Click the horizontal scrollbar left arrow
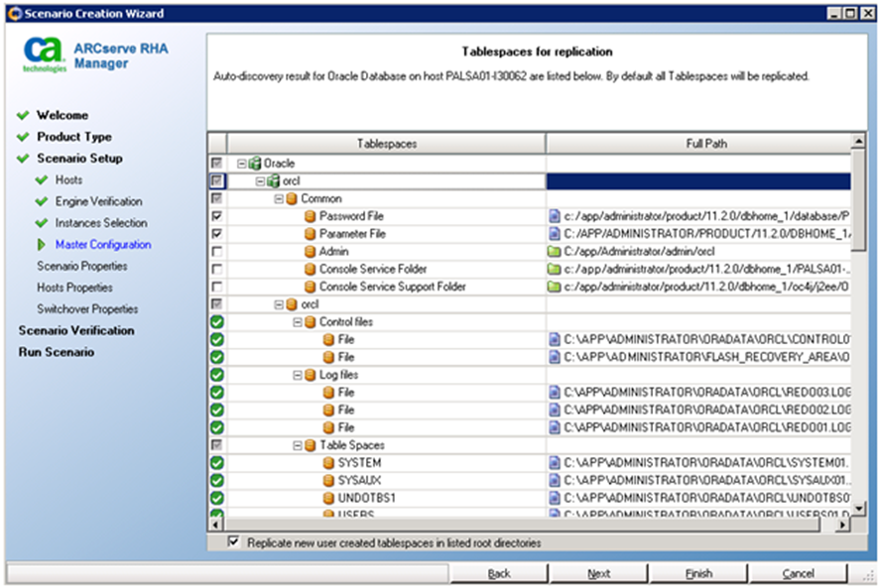This screenshot has height=588, width=880. [216, 525]
